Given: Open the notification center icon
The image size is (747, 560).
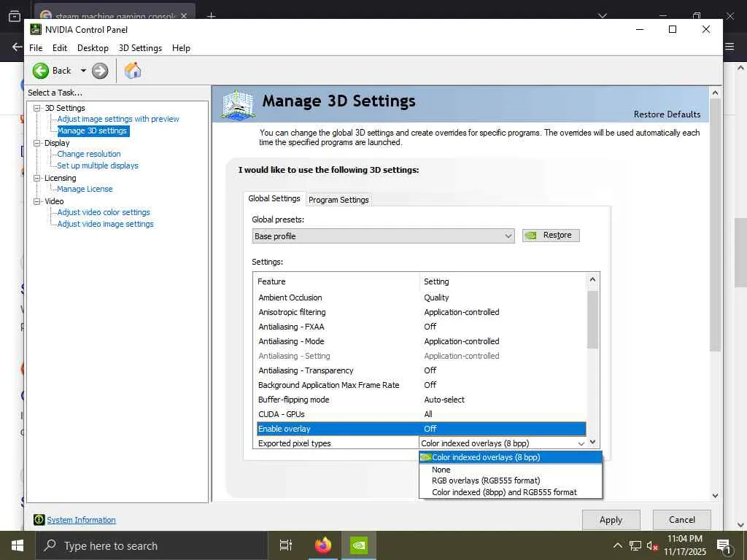Looking at the screenshot, I should click(x=724, y=546).
